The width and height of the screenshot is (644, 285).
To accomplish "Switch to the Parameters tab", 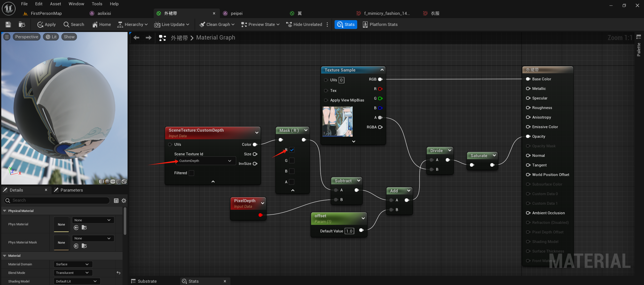I will click(x=68, y=190).
